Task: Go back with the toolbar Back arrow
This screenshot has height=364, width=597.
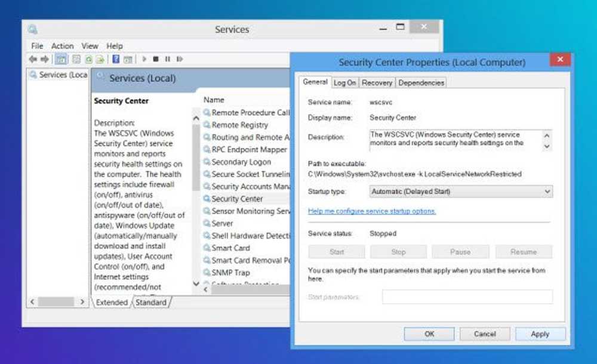Action: tap(33, 59)
